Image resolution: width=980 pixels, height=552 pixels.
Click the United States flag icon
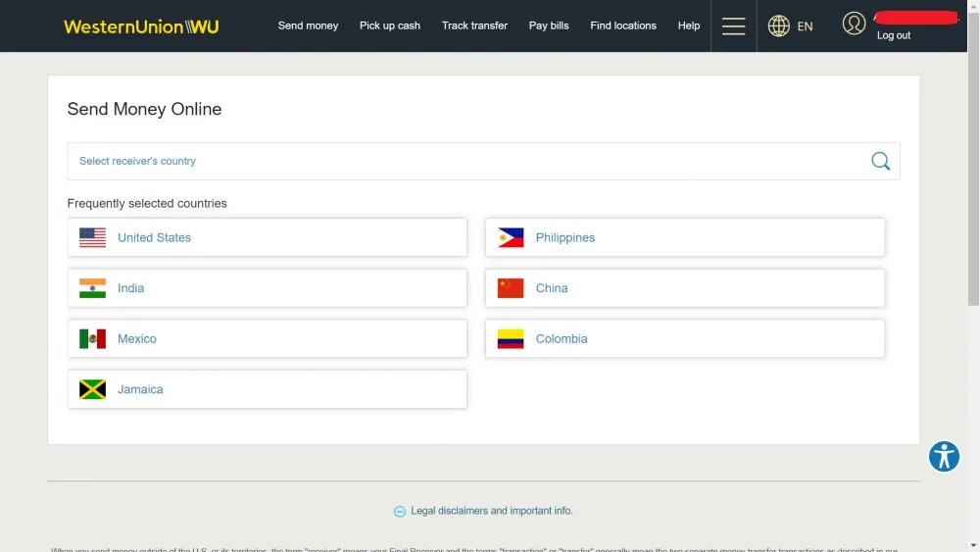coord(92,237)
